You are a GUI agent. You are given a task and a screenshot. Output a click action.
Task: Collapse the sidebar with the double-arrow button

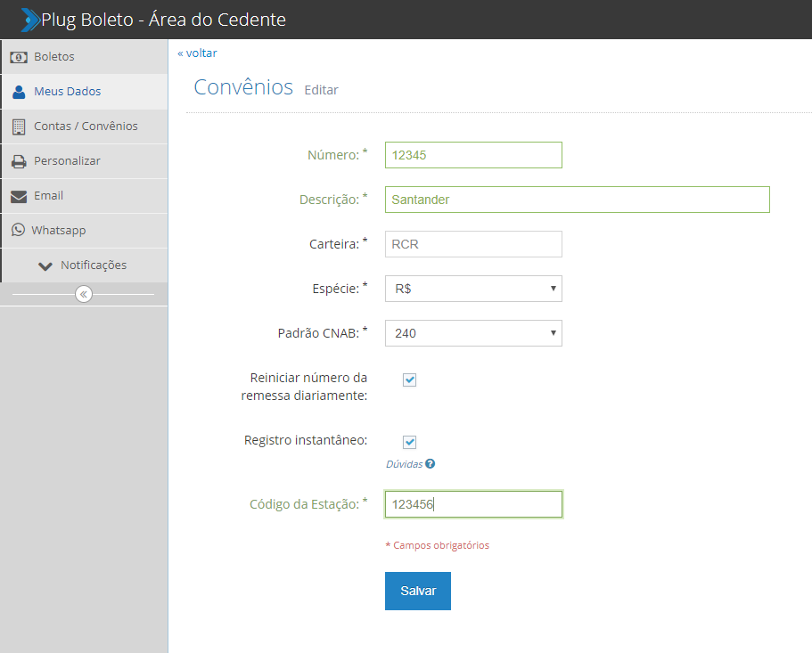click(x=84, y=294)
